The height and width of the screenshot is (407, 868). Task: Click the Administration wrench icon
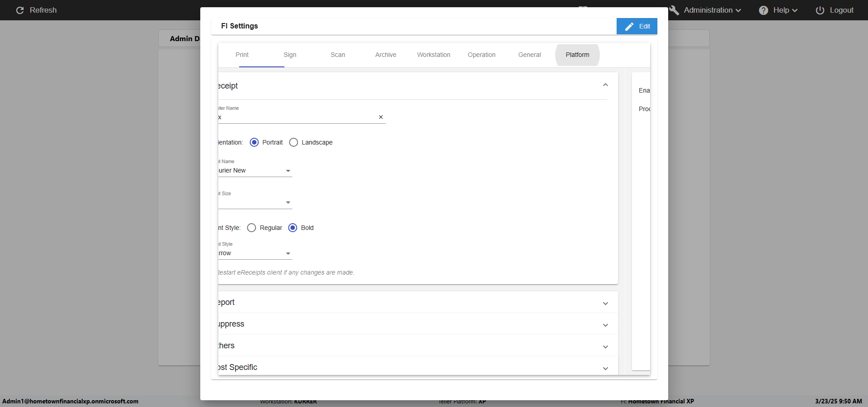click(x=674, y=10)
